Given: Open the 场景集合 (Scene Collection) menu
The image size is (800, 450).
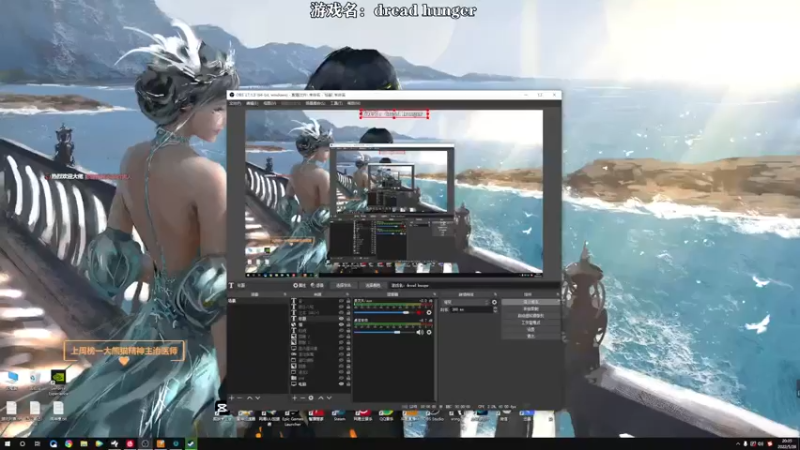Looking at the screenshot, I should (x=315, y=103).
